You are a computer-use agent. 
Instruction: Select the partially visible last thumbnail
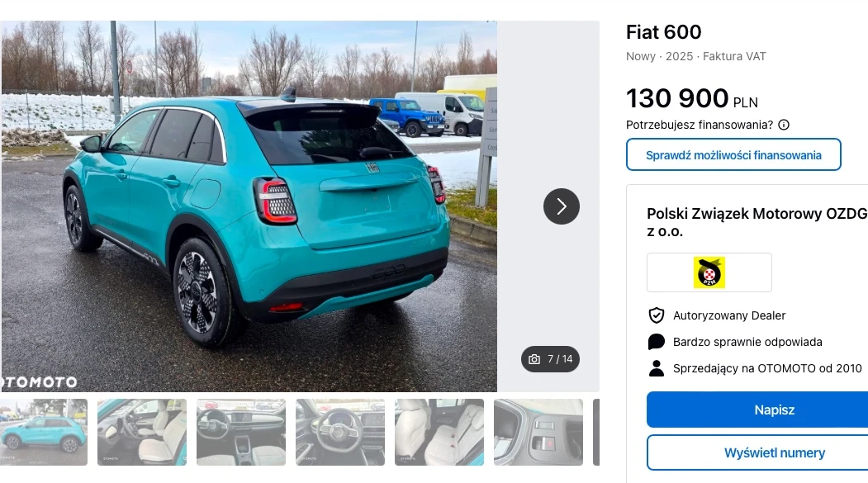pyautogui.click(x=596, y=432)
